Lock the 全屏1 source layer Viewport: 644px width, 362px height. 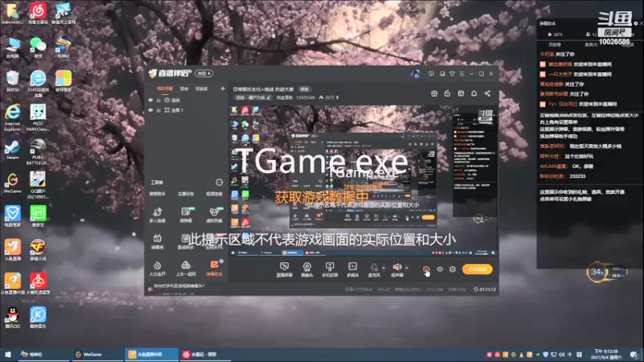(158, 110)
